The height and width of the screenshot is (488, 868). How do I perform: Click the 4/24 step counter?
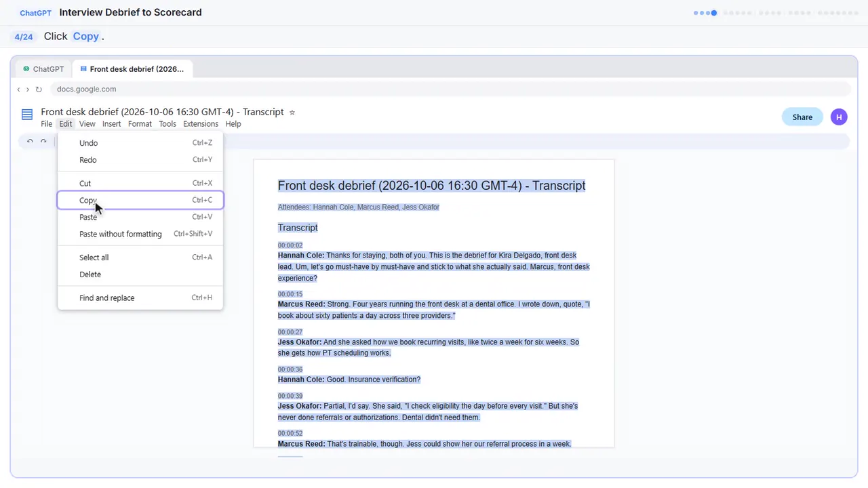click(x=24, y=37)
